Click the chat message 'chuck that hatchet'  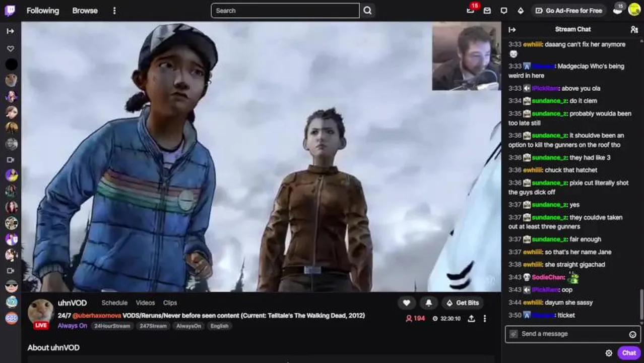click(571, 170)
